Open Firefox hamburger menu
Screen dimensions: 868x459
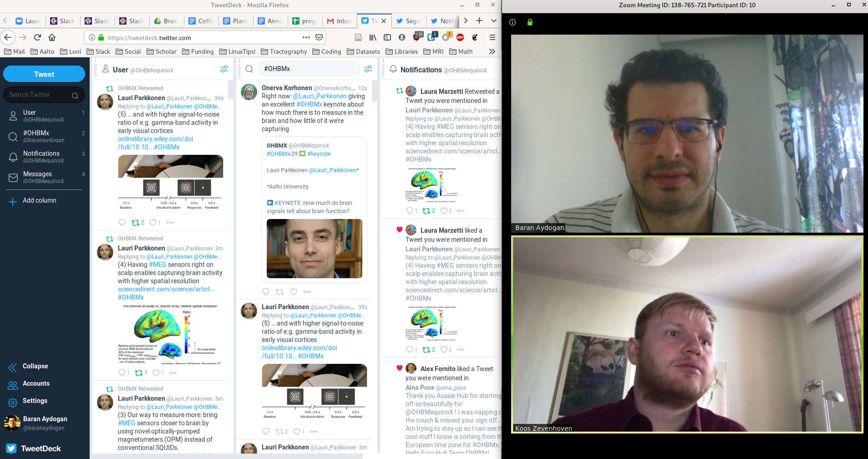tap(492, 37)
